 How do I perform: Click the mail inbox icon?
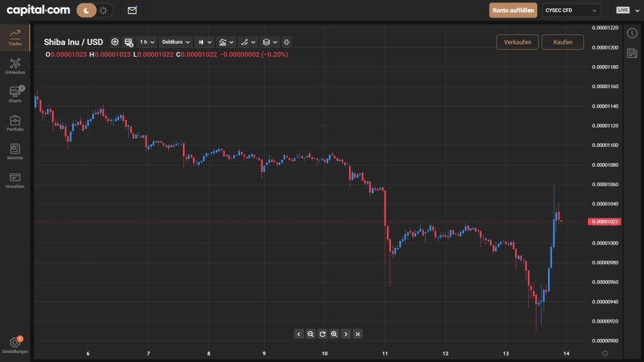[x=132, y=10]
